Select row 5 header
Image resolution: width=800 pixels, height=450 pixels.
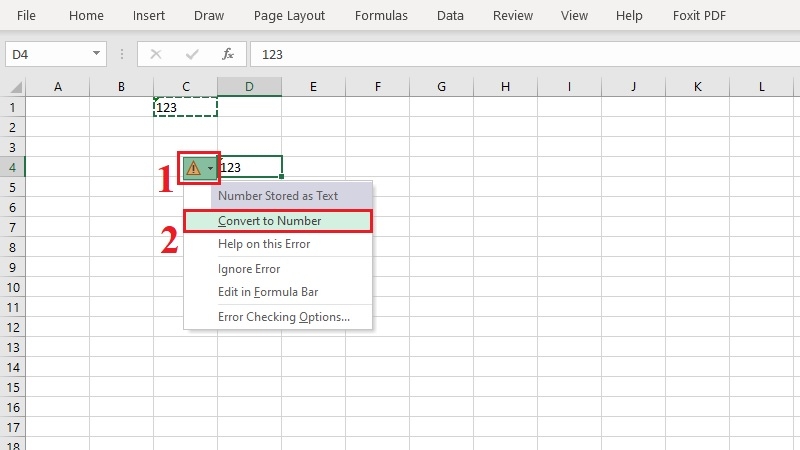tap(13, 187)
